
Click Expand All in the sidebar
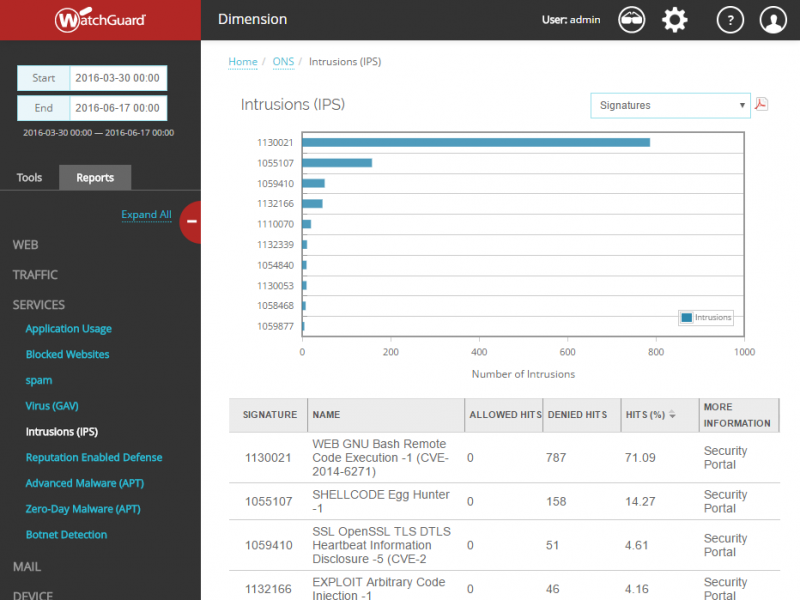click(x=147, y=214)
